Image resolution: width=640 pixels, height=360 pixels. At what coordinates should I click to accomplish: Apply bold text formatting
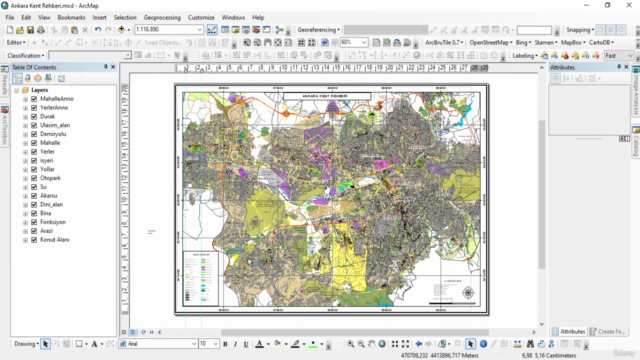225,344
